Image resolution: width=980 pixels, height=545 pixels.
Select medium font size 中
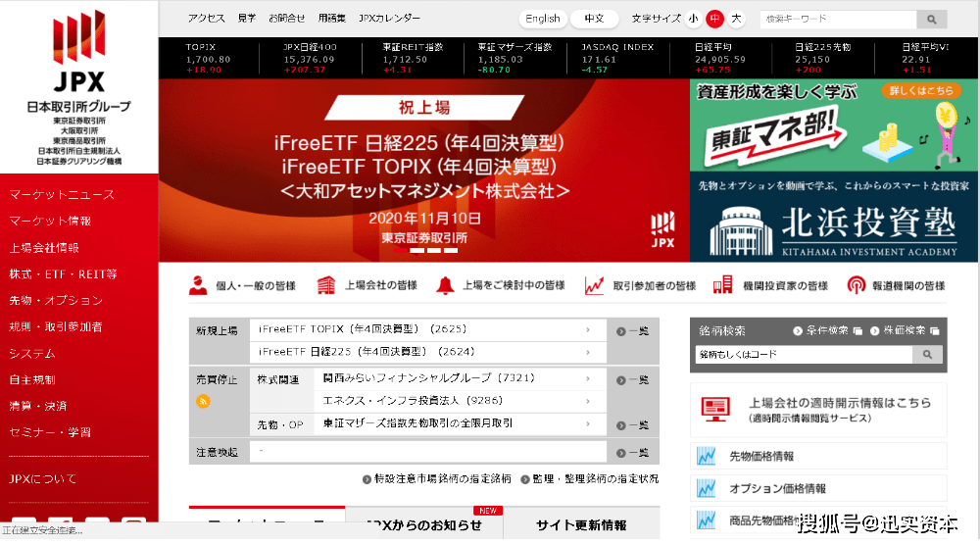[714, 19]
